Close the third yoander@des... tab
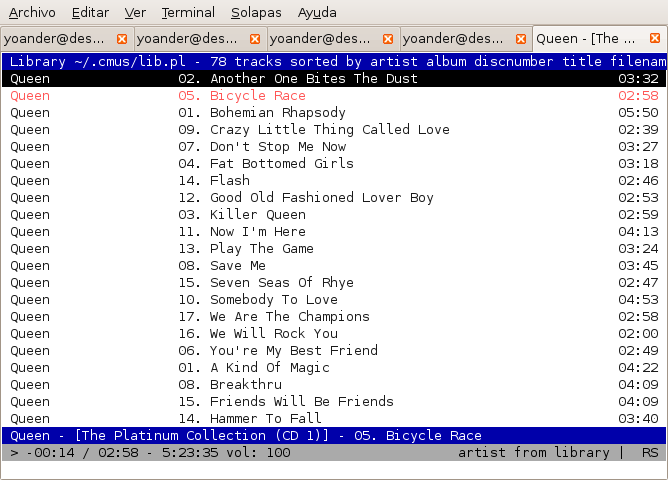 tap(388, 39)
